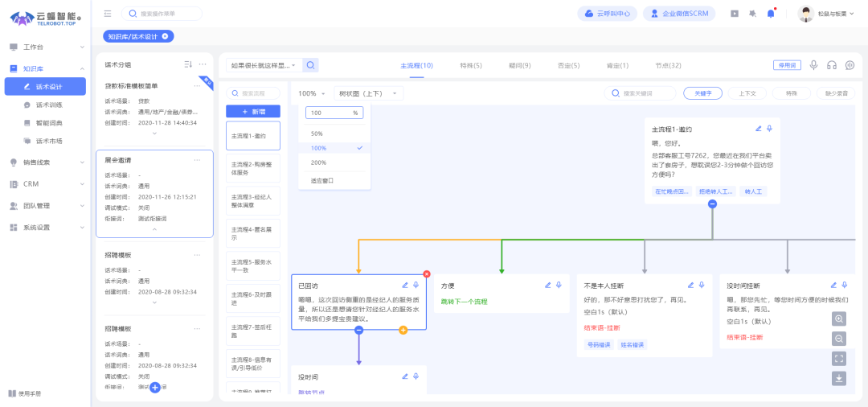Click the 新增 button to add a flow

click(x=253, y=111)
